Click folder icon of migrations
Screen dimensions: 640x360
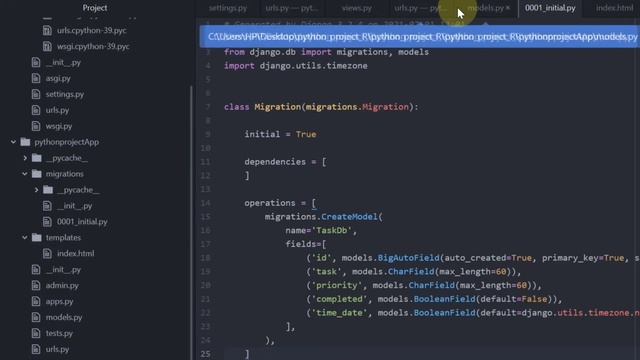pos(37,174)
